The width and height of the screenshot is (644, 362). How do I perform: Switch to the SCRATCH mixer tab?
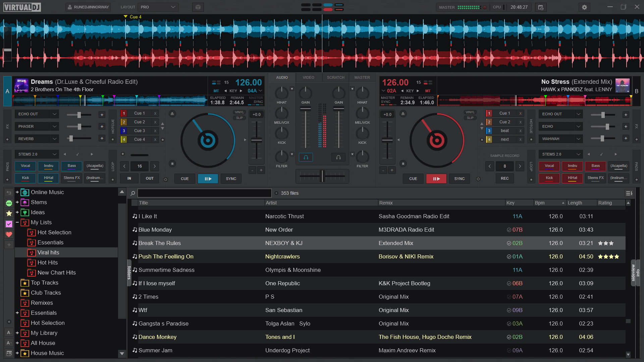click(335, 77)
